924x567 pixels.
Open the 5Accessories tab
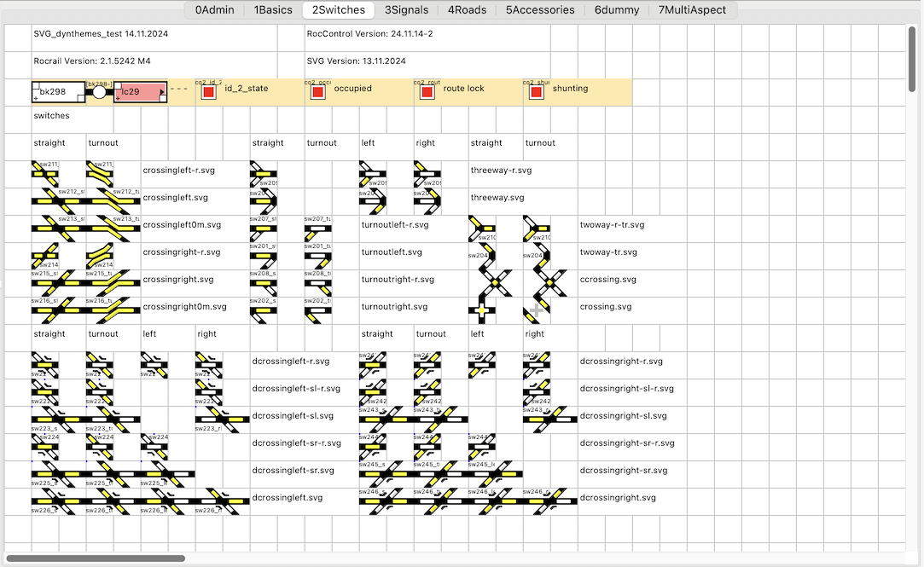coord(540,10)
